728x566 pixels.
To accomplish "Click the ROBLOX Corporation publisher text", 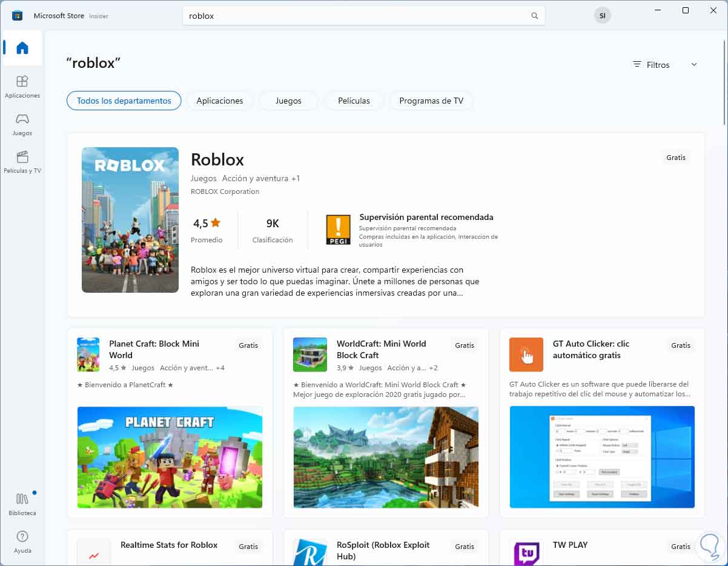I will tap(225, 191).
